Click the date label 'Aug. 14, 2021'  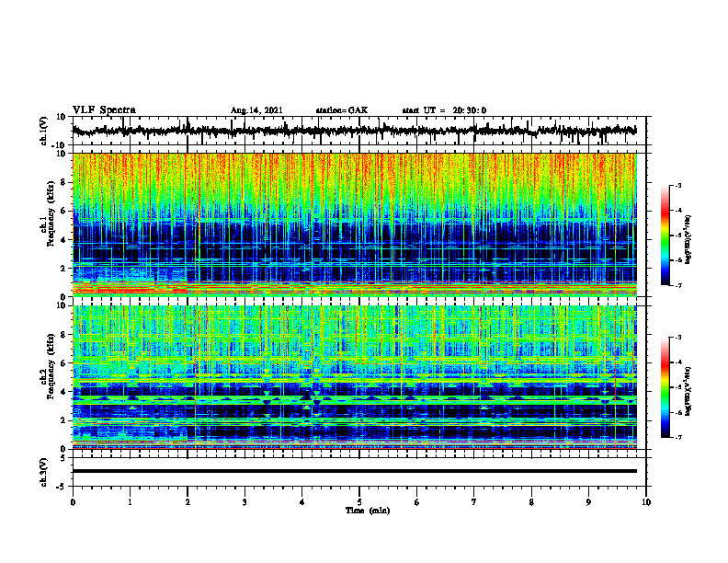click(256, 110)
